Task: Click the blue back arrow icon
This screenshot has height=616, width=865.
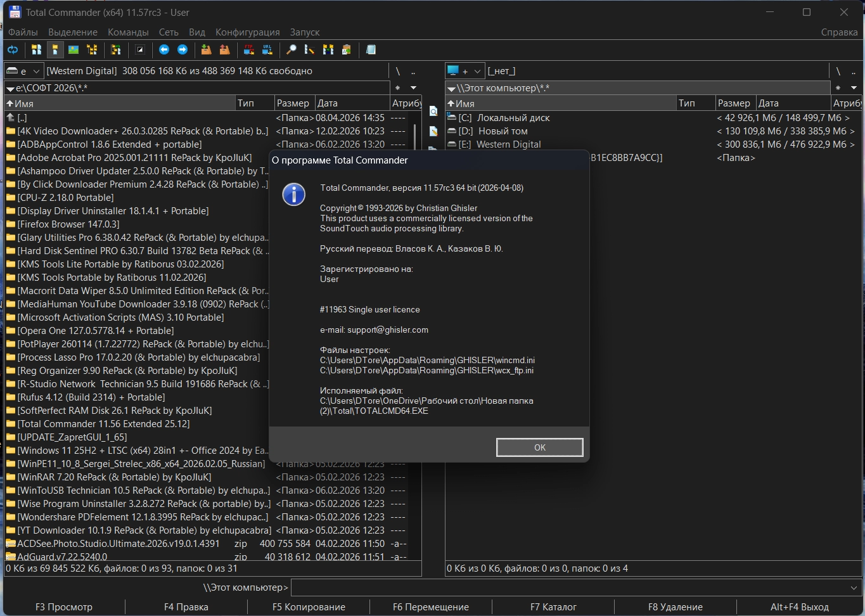Action: 164,49
